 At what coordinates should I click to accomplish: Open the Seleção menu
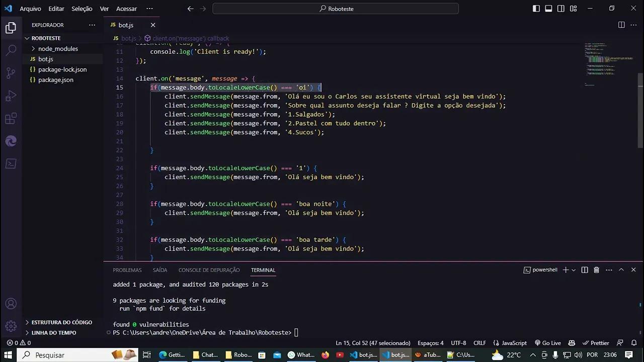(x=82, y=9)
